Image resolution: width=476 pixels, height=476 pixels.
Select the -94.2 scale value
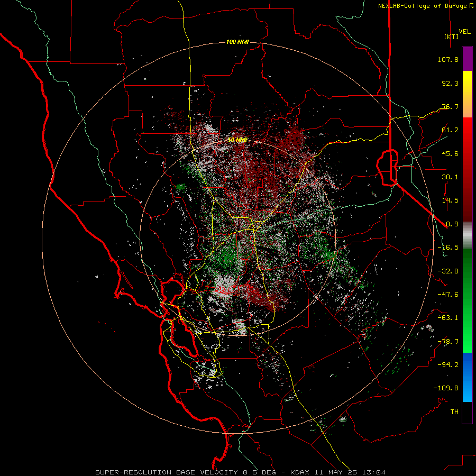click(448, 365)
